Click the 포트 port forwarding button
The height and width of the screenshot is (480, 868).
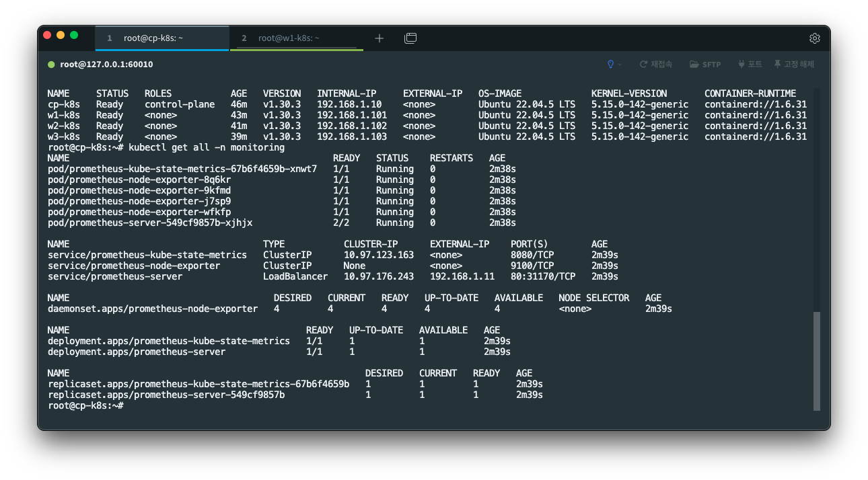tap(750, 65)
